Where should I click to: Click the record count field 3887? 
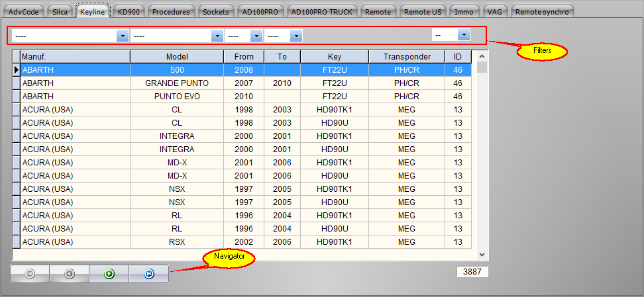pos(472,272)
